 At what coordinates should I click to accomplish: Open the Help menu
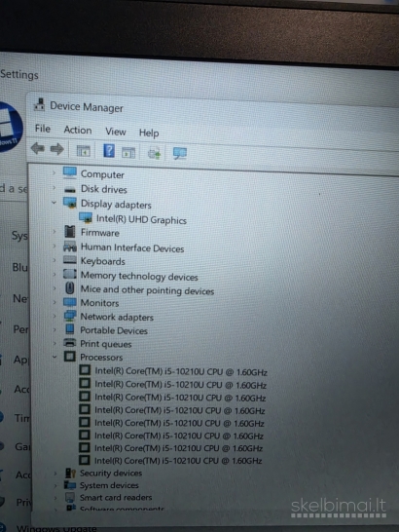point(149,133)
